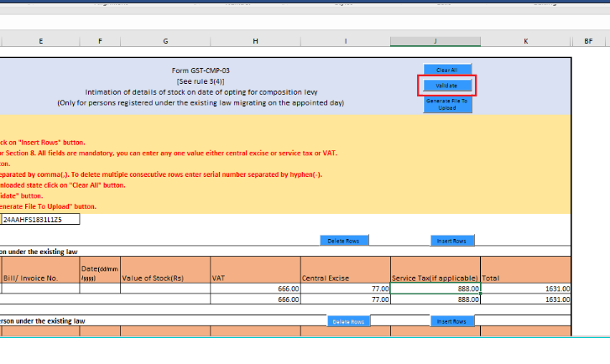Click Central Excise cell 77.00 in first row

pyautogui.click(x=344, y=289)
